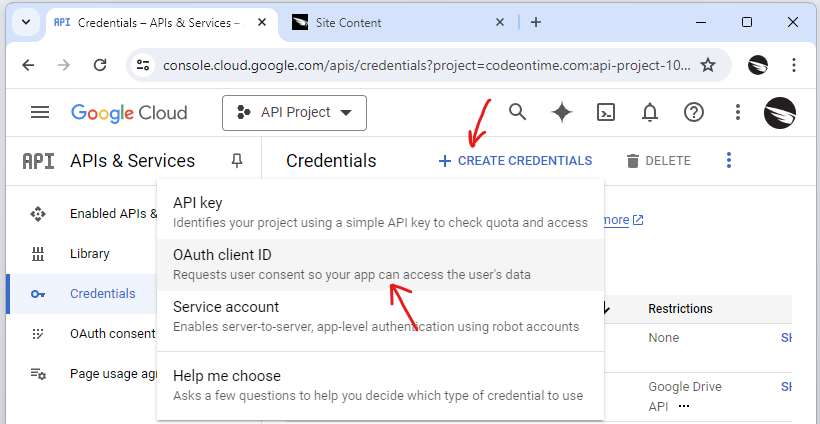This screenshot has width=820, height=424.
Task: Open Gemini AI sparkle assistant
Action: point(562,112)
